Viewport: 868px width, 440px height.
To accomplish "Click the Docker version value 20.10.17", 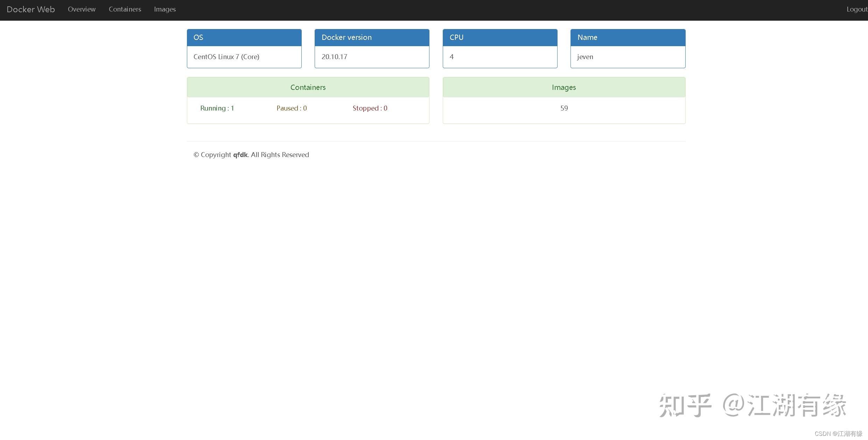I will click(x=334, y=57).
